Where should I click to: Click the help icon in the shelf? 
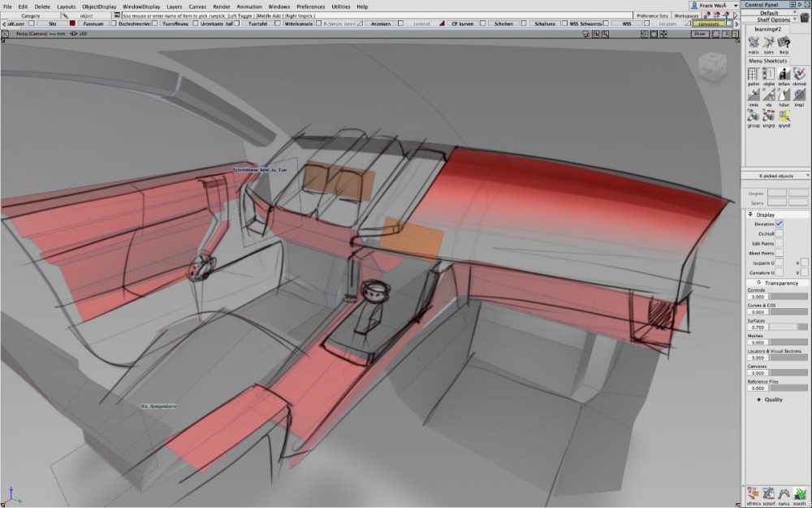coord(782,43)
